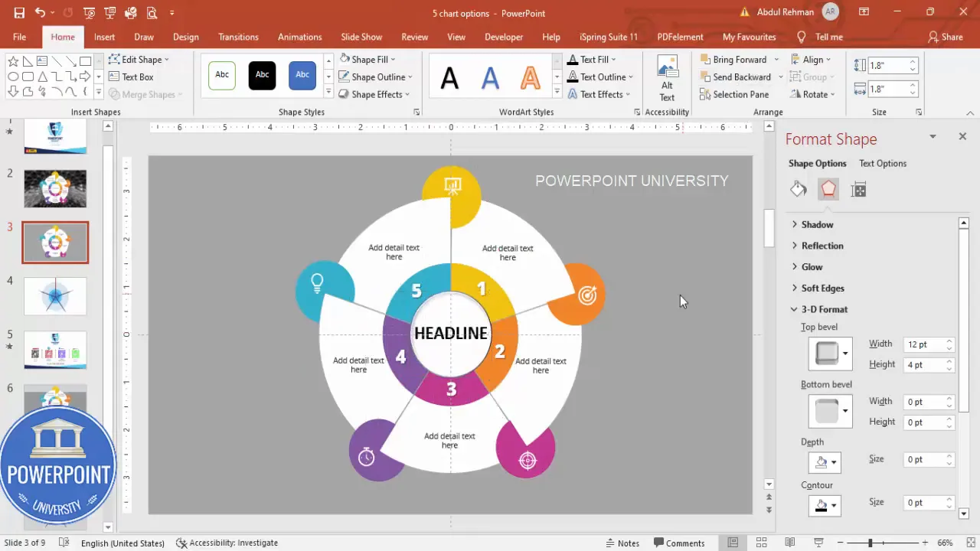The image size is (980, 551).
Task: Select slide 2 thumbnail
Action: 55,188
